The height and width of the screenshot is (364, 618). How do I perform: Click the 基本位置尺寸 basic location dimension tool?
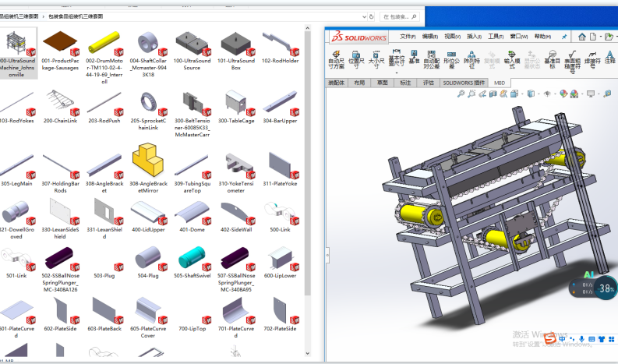397,58
